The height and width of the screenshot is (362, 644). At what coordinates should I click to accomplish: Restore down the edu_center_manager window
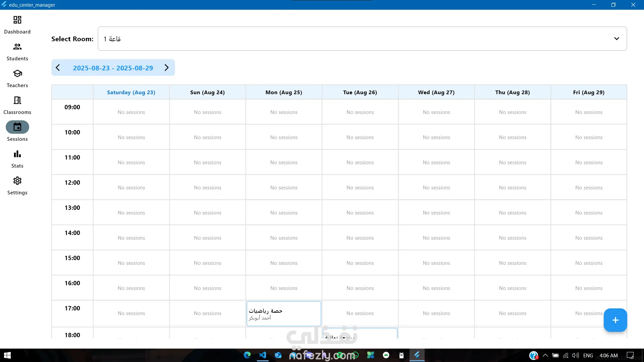[x=613, y=5]
